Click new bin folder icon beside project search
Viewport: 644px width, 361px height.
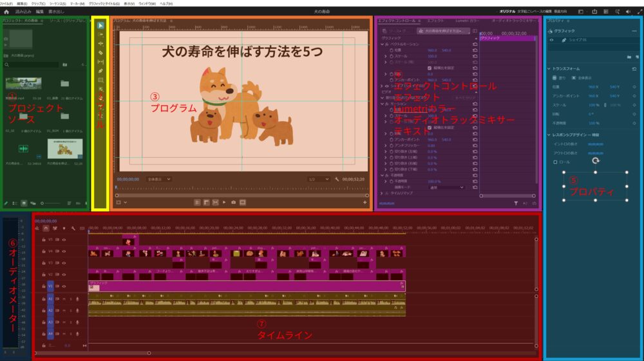pos(65,64)
